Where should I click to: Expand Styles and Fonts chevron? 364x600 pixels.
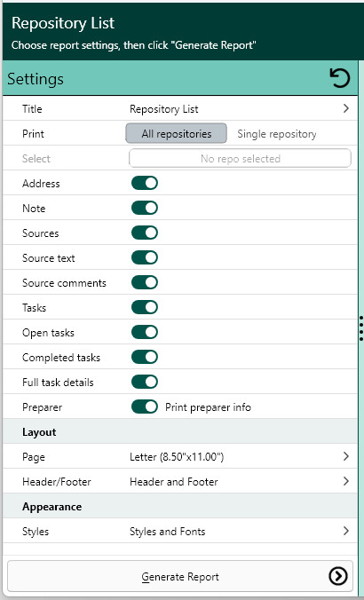click(x=346, y=531)
